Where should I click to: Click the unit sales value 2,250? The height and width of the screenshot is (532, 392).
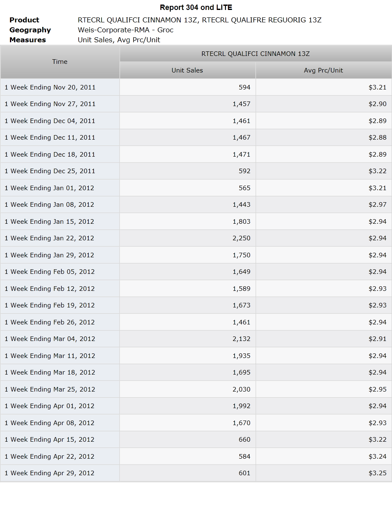(242, 238)
